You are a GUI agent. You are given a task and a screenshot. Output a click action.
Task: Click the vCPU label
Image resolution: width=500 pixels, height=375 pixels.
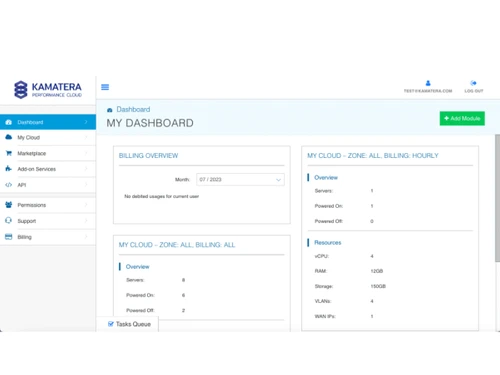322,256
